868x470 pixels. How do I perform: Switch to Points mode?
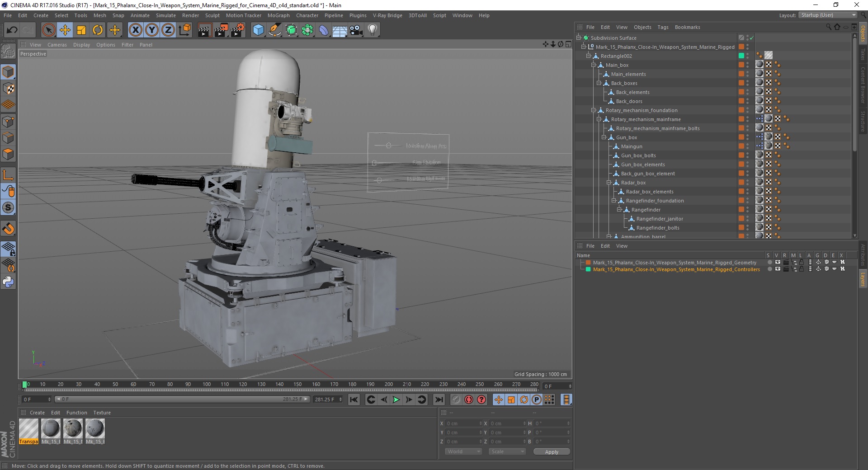click(x=8, y=122)
